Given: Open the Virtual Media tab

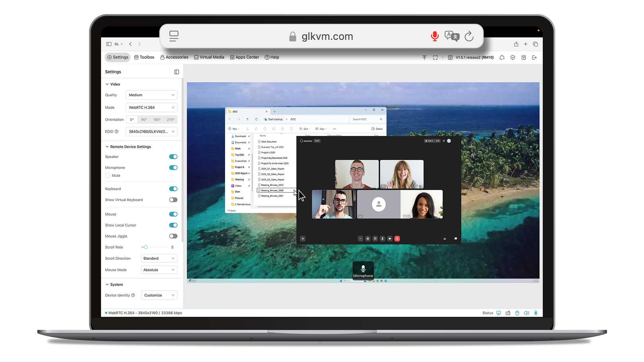Looking at the screenshot, I should [209, 57].
